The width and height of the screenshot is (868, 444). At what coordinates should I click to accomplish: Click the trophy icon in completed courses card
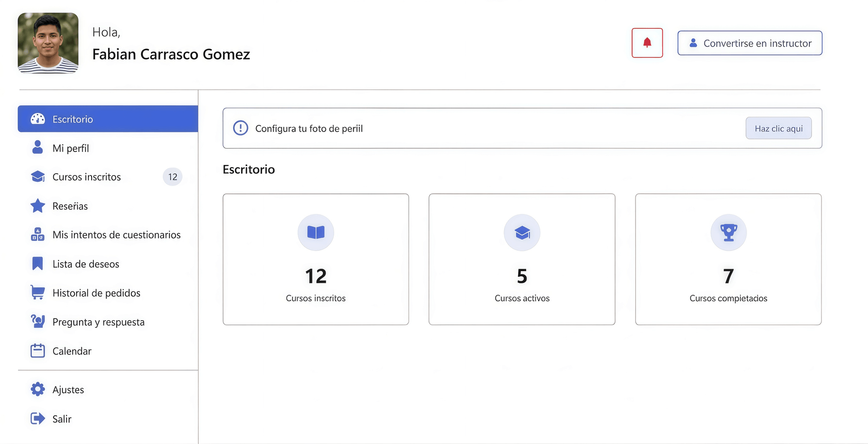[728, 232]
